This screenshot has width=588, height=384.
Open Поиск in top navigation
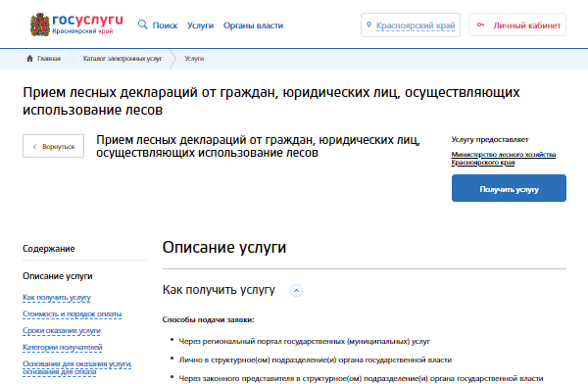pos(165,25)
